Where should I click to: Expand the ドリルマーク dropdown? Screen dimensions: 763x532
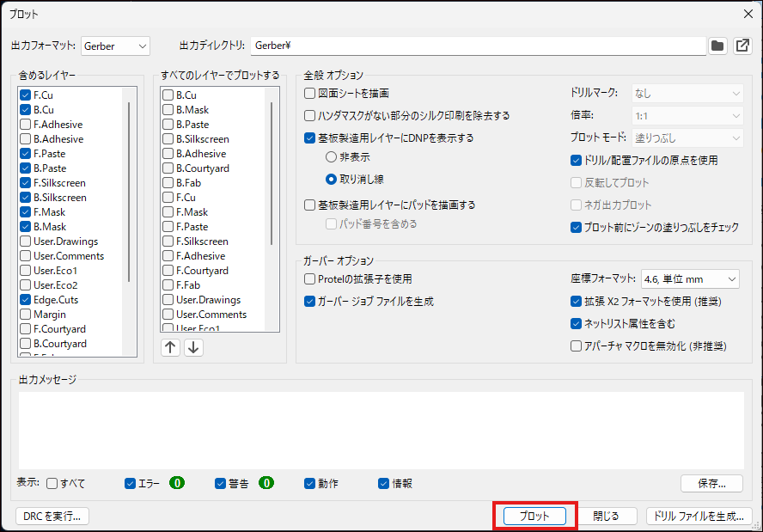(687, 93)
